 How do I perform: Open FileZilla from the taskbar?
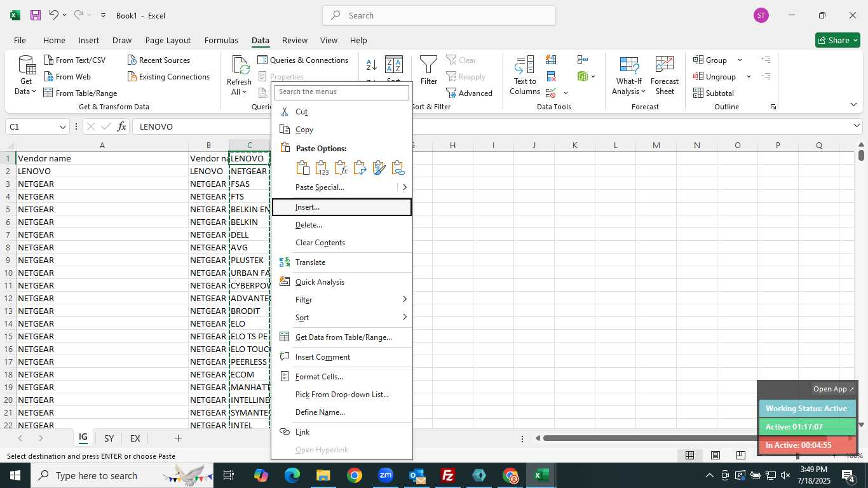[448, 475]
